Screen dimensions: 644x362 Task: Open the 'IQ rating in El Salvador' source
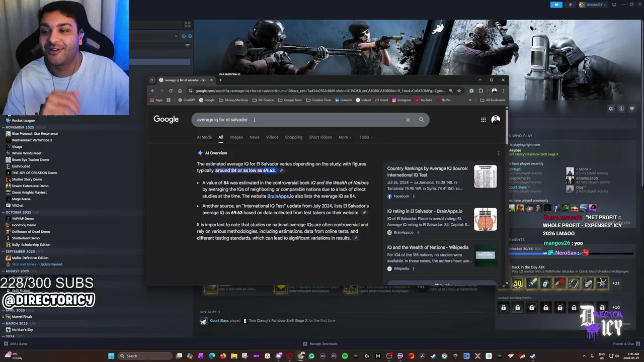point(425,211)
